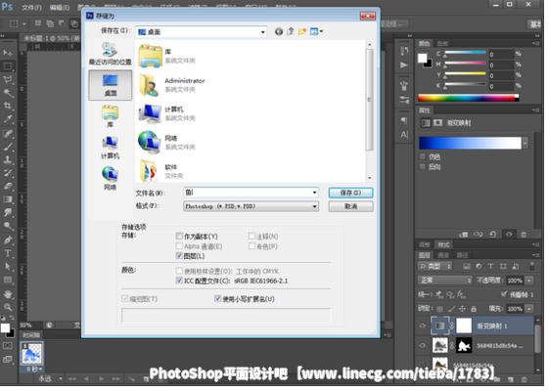Screen dimensions: 549x392
Task: Open the 软件 folder in file list
Action: point(161,171)
